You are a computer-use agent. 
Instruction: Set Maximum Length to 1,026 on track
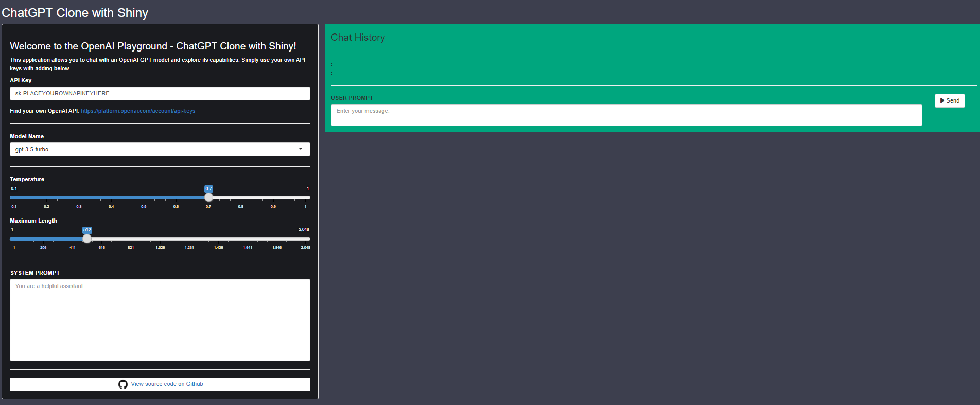[160, 239]
